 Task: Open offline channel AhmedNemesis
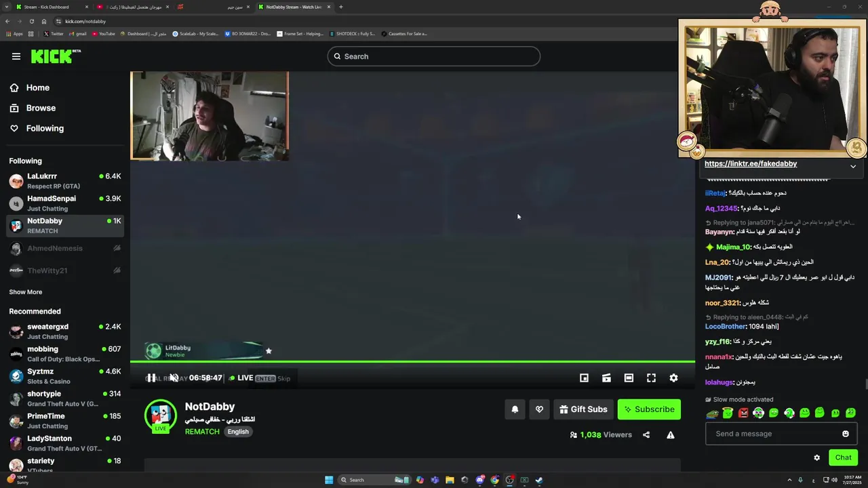(x=65, y=248)
